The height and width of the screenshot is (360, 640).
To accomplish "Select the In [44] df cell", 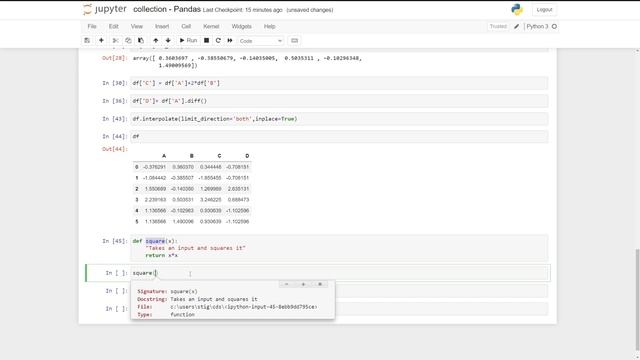I will [339, 136].
